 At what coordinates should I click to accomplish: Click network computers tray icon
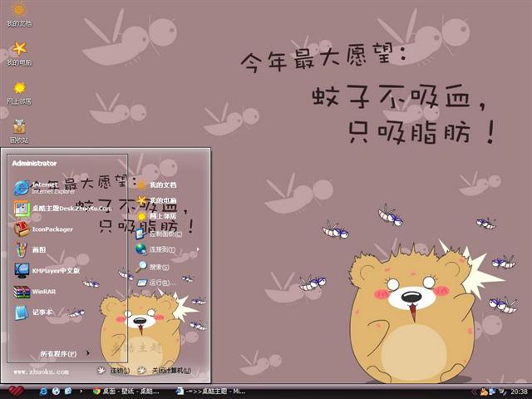492,392
